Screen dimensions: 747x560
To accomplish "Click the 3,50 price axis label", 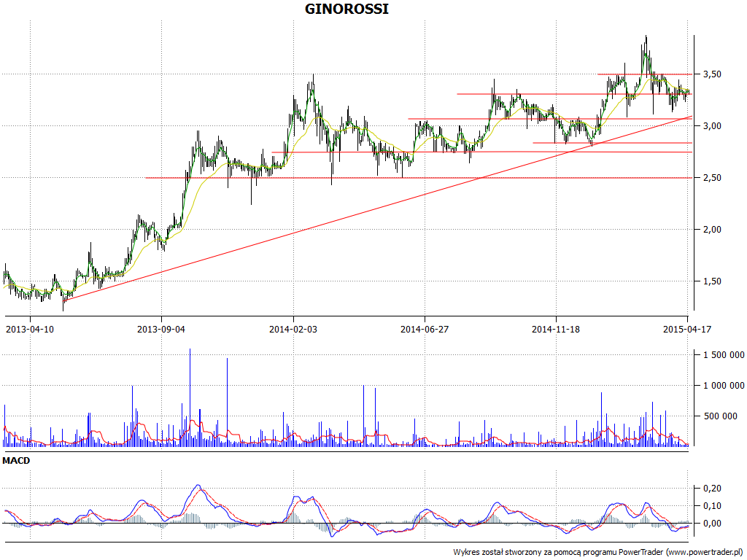I will pyautogui.click(x=712, y=74).
